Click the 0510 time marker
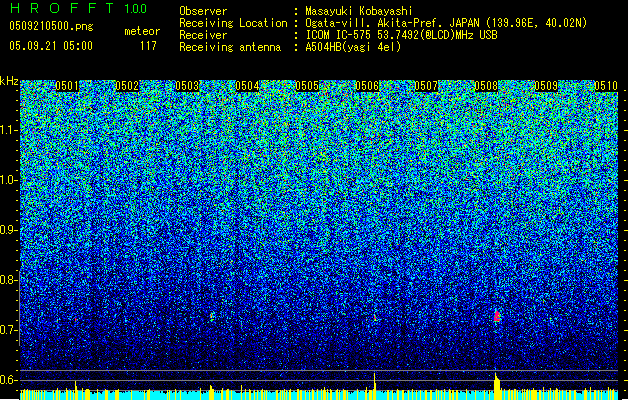The height and width of the screenshot is (400, 629). pos(606,86)
